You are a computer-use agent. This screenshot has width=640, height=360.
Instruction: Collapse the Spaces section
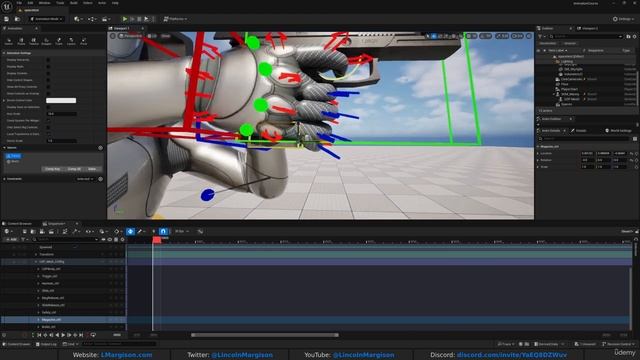(x=4, y=148)
